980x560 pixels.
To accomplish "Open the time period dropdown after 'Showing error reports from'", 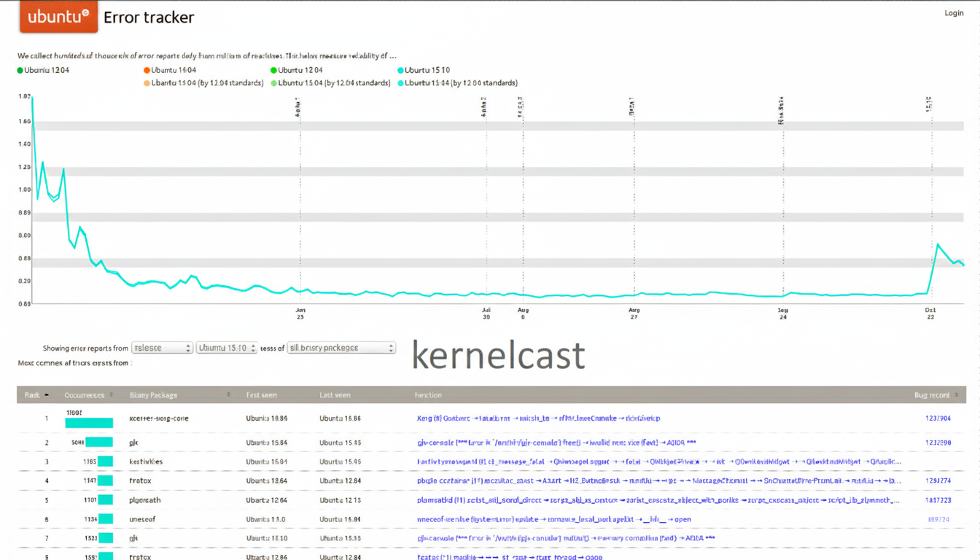I will click(162, 348).
